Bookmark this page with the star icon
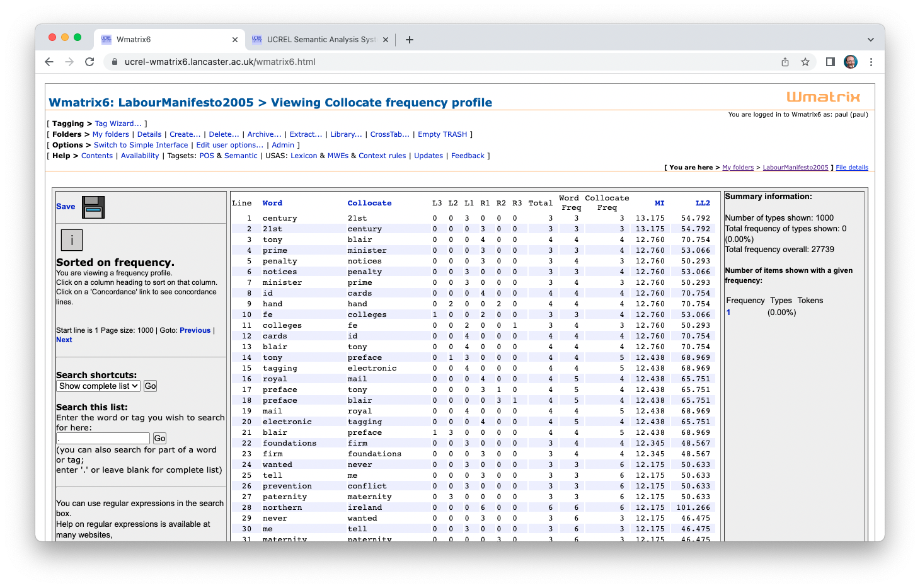920x588 pixels. coord(805,62)
